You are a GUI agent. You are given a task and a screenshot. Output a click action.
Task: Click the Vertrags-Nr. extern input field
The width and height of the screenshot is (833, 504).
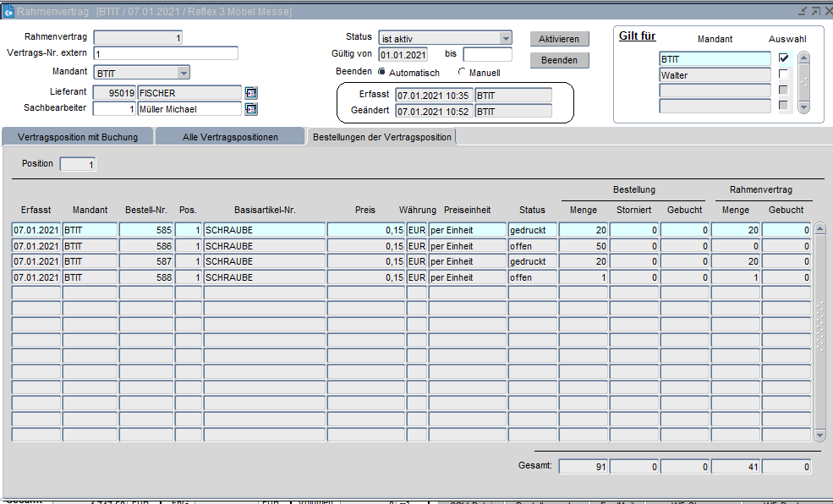coord(165,53)
